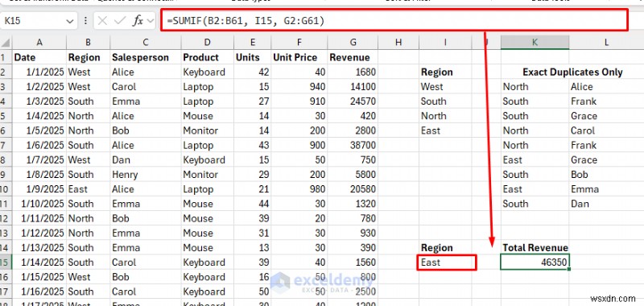Click the Units header cell
644x306 pixels.
(x=252, y=57)
